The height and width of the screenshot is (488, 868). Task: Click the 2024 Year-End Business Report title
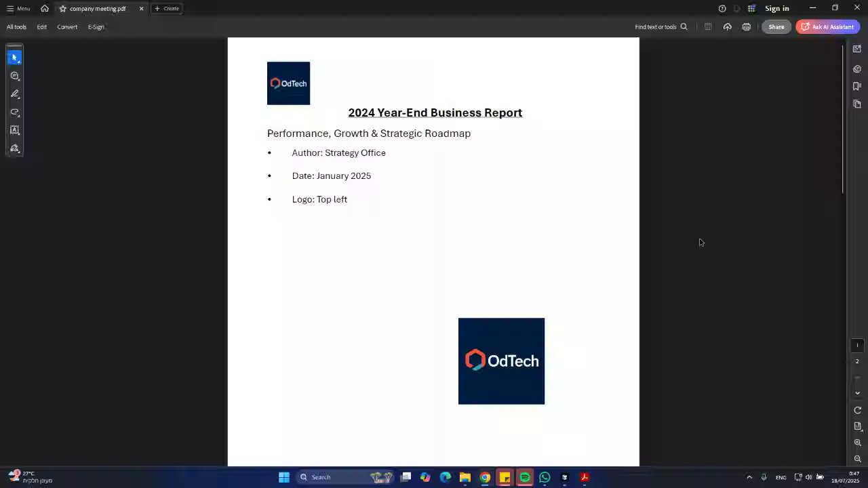click(x=435, y=113)
